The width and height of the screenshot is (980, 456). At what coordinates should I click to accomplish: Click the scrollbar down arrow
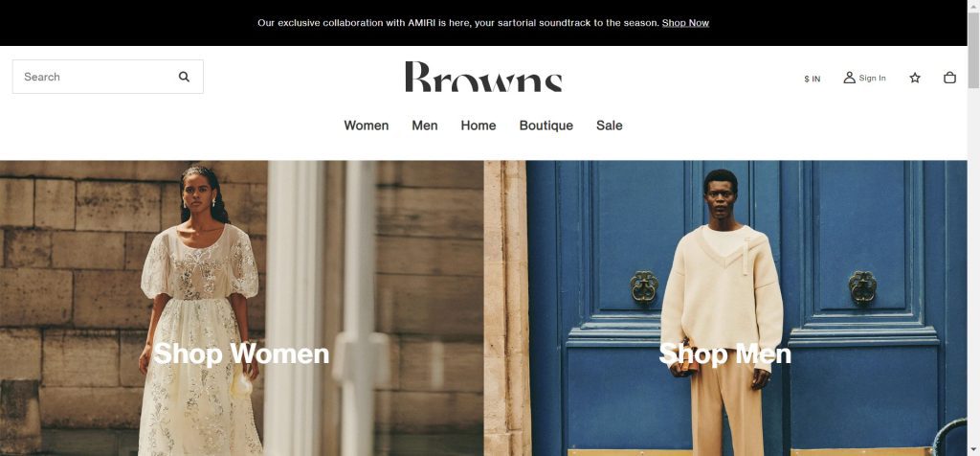tap(973, 449)
